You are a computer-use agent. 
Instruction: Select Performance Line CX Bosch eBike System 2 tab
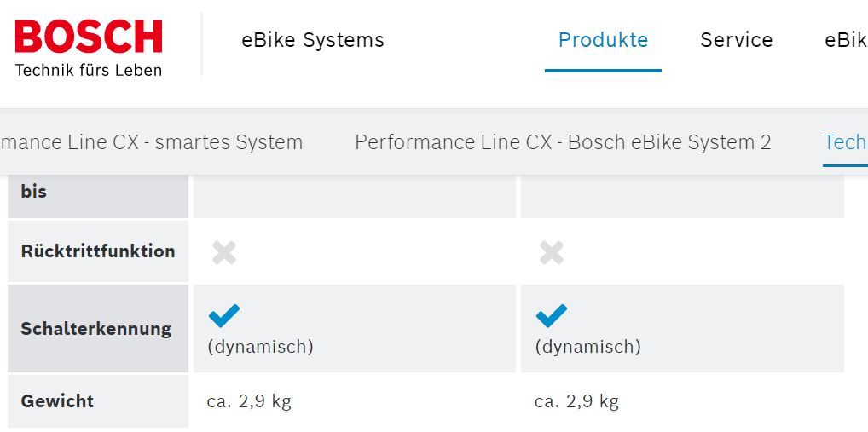click(x=563, y=142)
